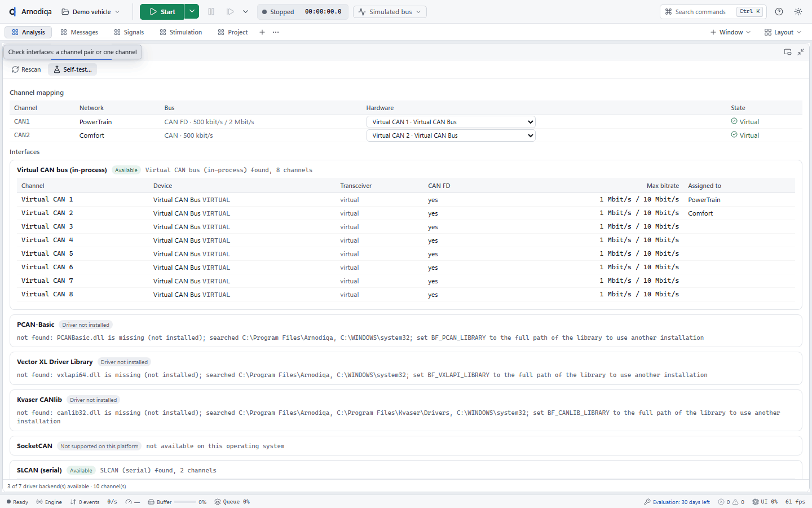Click the CAN2 Virtual state check icon
Screen dimensions: 812x508
point(734,135)
